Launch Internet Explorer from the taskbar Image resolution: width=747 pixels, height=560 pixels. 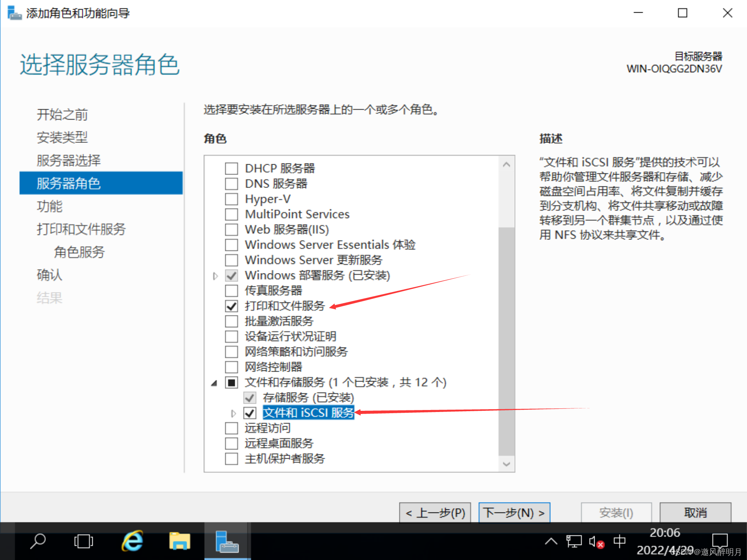click(132, 541)
